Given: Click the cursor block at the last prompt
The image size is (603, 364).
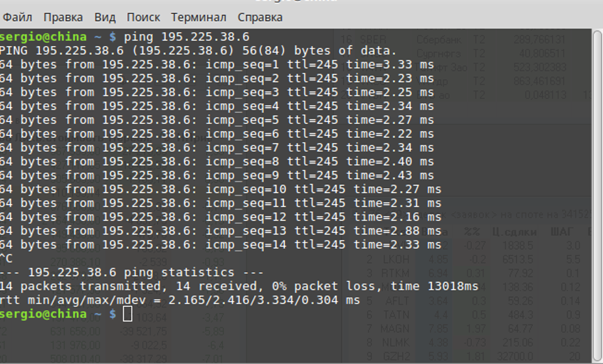Looking at the screenshot, I should (128, 314).
